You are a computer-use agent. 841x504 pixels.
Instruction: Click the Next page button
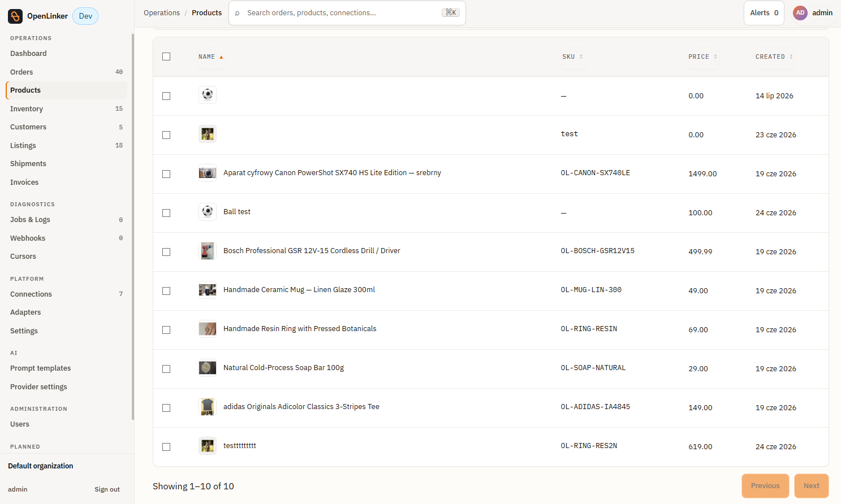click(x=812, y=486)
